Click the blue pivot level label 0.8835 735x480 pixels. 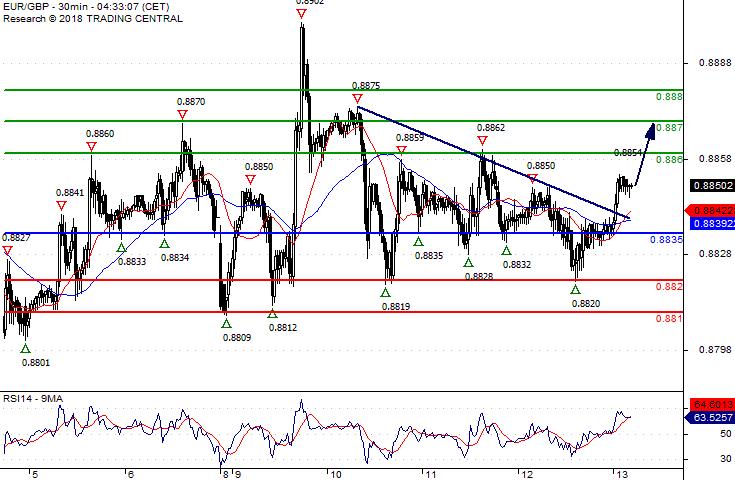[x=666, y=240]
